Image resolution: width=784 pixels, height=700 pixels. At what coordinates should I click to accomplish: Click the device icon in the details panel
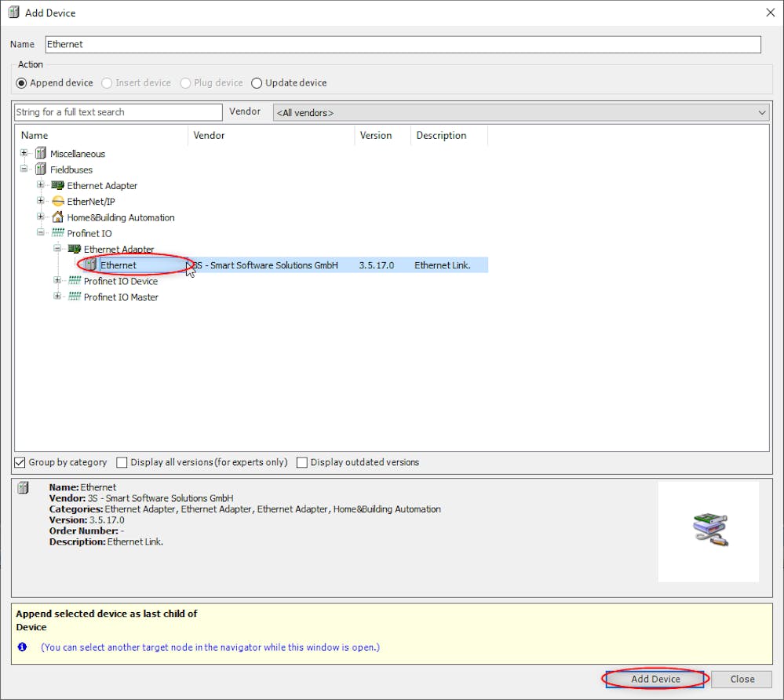(23, 487)
